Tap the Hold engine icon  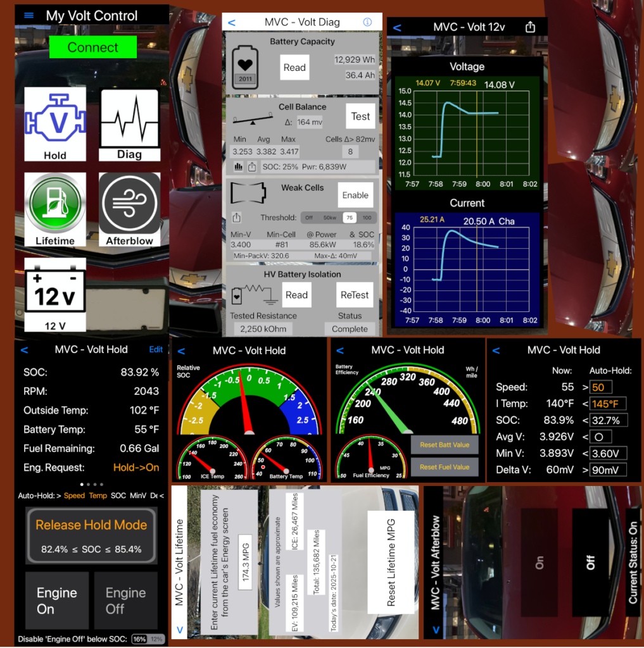click(x=55, y=124)
